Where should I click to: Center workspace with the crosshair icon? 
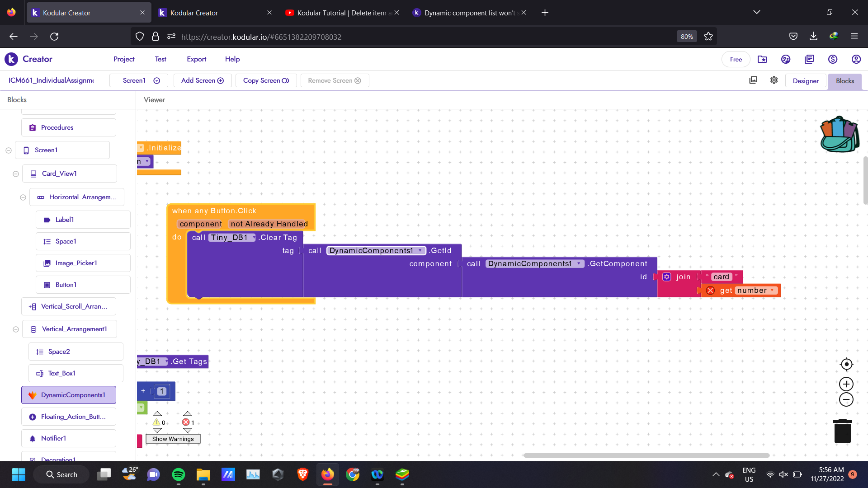click(846, 364)
